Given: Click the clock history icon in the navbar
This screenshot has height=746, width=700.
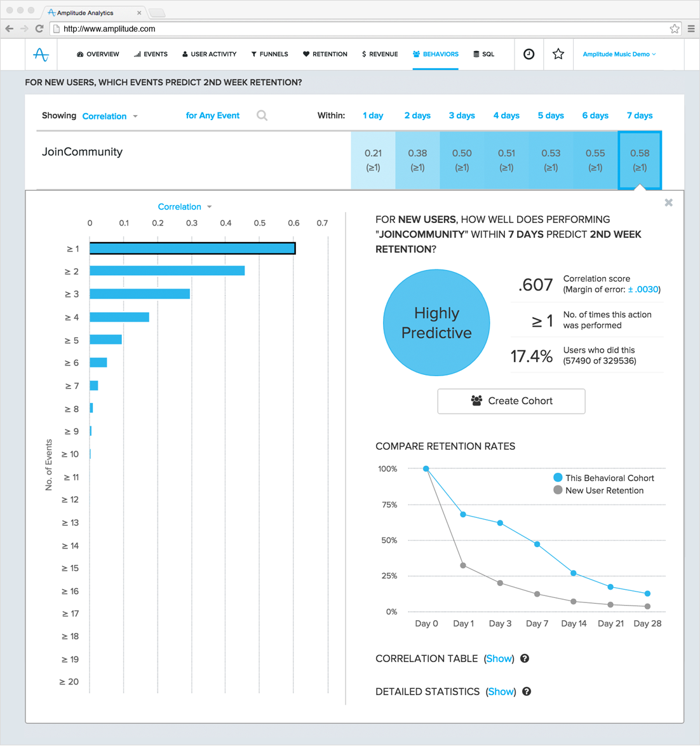Looking at the screenshot, I should tap(529, 54).
